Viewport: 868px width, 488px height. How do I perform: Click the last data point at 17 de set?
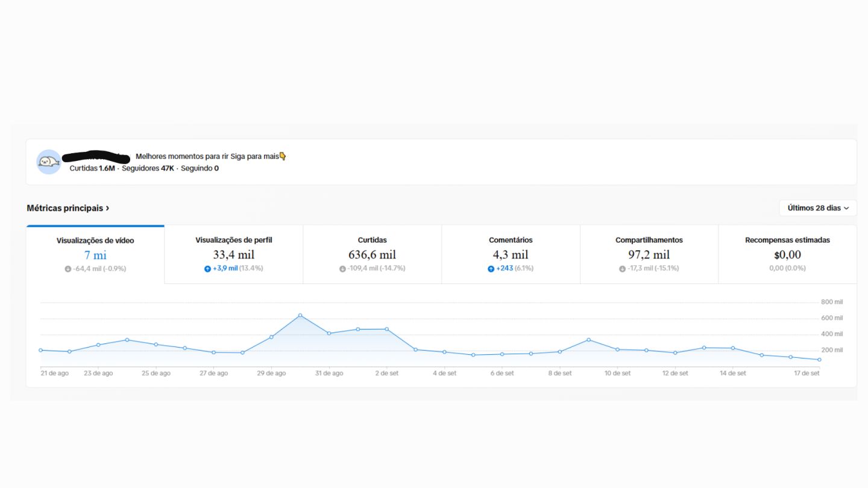[819, 360]
